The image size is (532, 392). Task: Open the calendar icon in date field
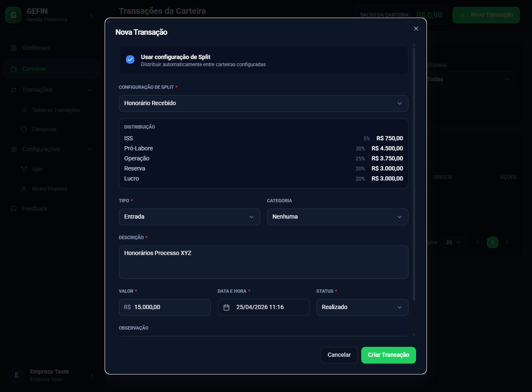(226, 307)
